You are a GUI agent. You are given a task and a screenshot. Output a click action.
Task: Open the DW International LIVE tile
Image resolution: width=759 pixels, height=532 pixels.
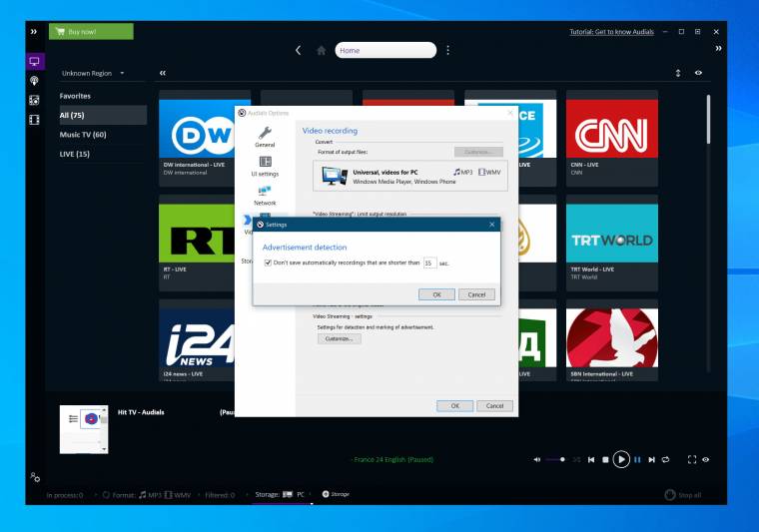197,138
